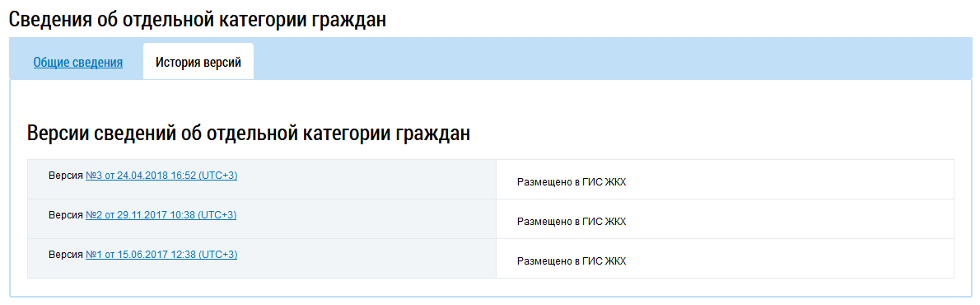The width and height of the screenshot is (980, 305).
Task: Click the blank white area above the versions heading
Action: tap(490, 100)
